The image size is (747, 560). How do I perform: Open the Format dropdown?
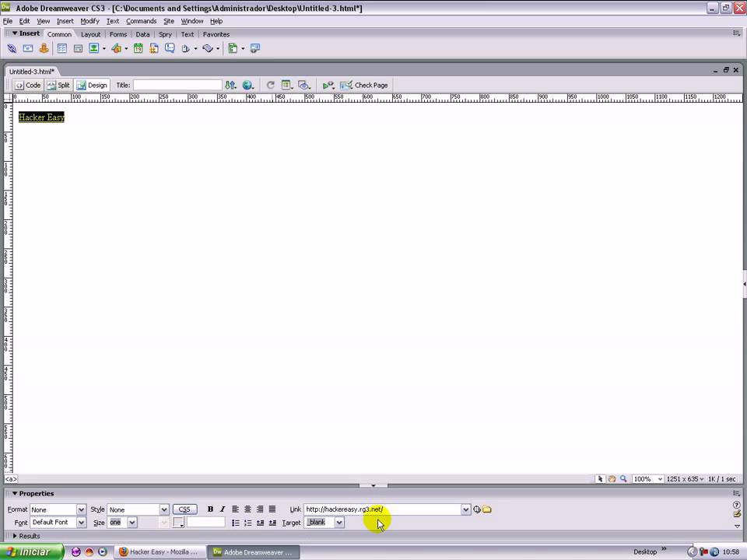pyautogui.click(x=81, y=509)
